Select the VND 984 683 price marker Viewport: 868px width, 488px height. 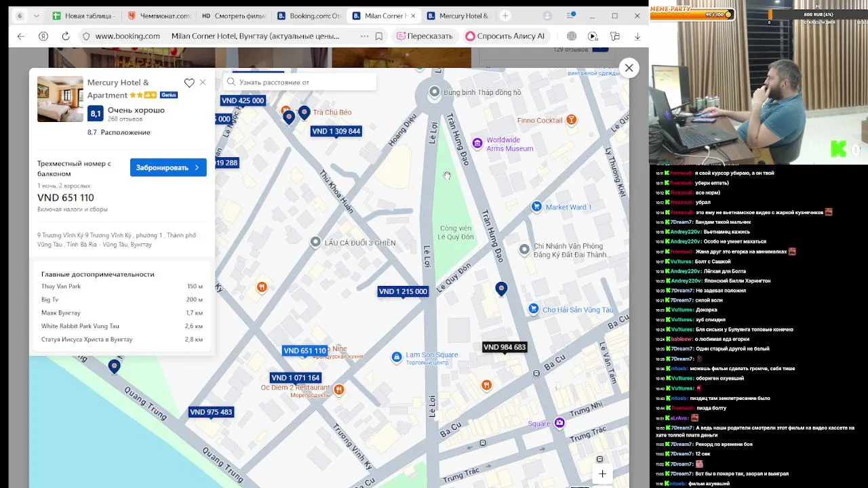[x=505, y=347]
